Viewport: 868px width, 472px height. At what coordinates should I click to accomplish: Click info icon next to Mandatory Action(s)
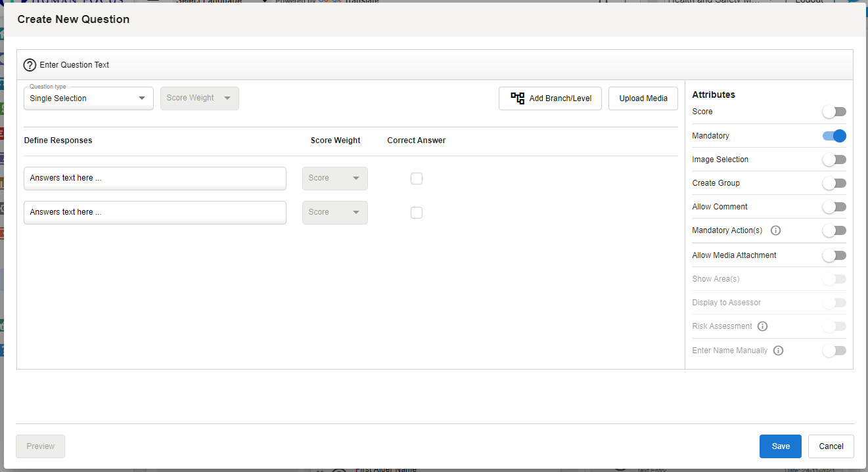(x=775, y=230)
